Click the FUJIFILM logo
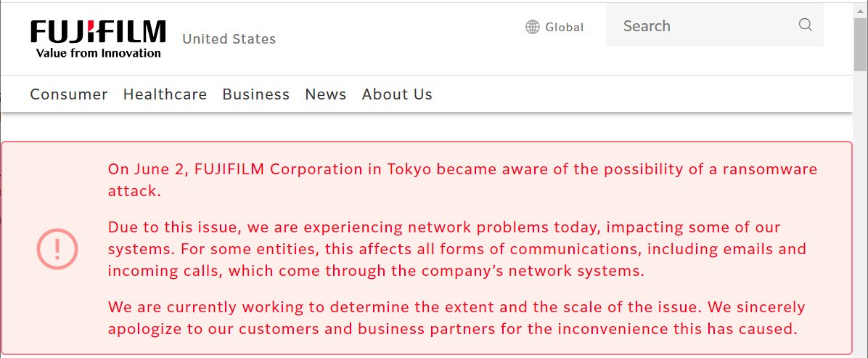 click(x=98, y=33)
